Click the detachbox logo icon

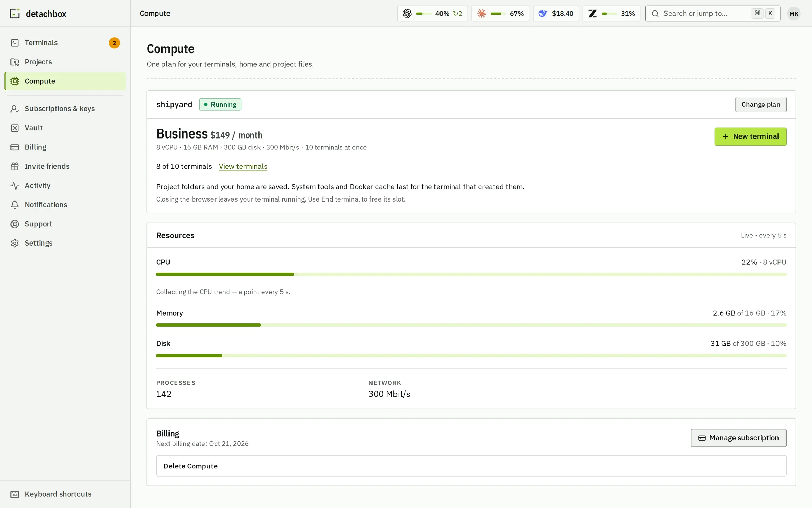coord(15,14)
